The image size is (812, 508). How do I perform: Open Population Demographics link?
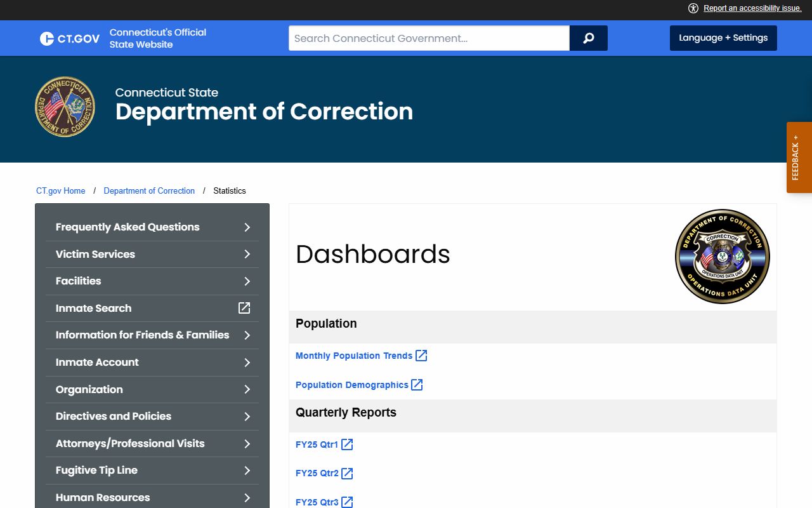(x=352, y=385)
